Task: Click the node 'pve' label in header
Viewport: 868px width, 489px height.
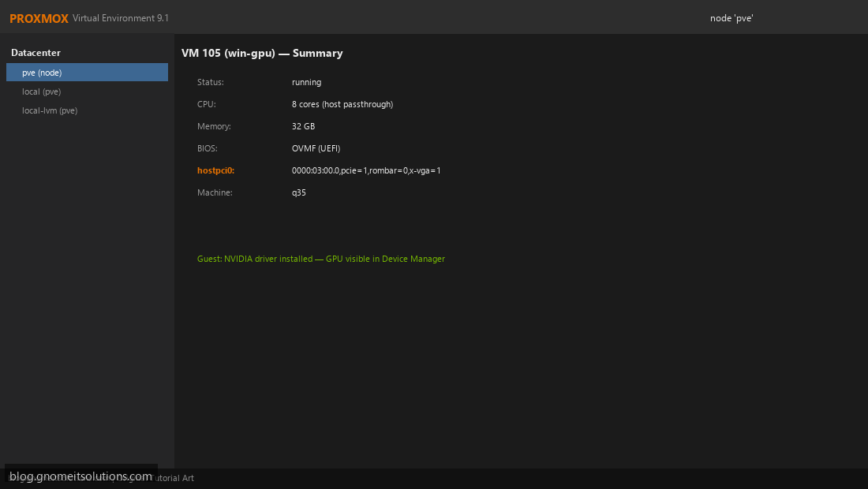Action: coord(731,18)
